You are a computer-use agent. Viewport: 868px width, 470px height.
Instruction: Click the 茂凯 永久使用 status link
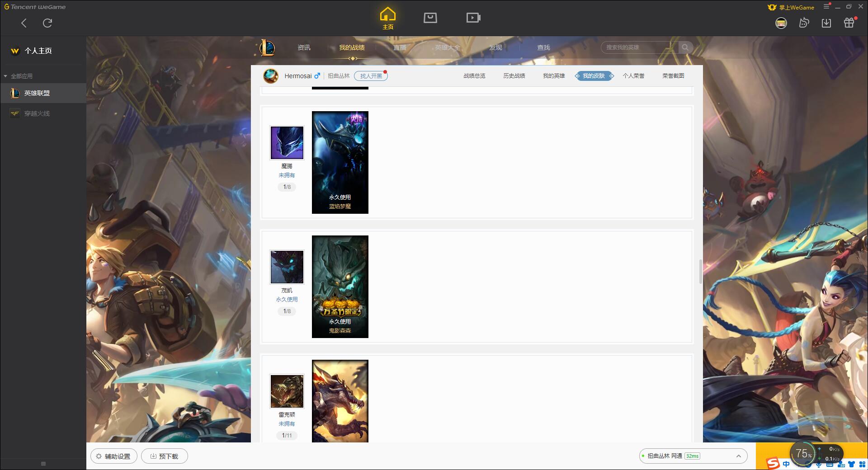287,300
